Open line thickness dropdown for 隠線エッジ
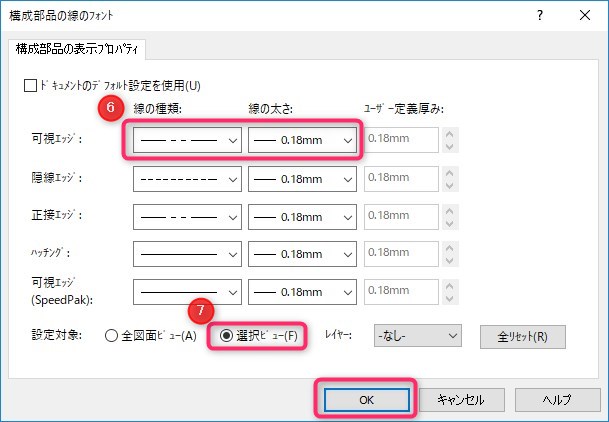 pyautogui.click(x=303, y=179)
